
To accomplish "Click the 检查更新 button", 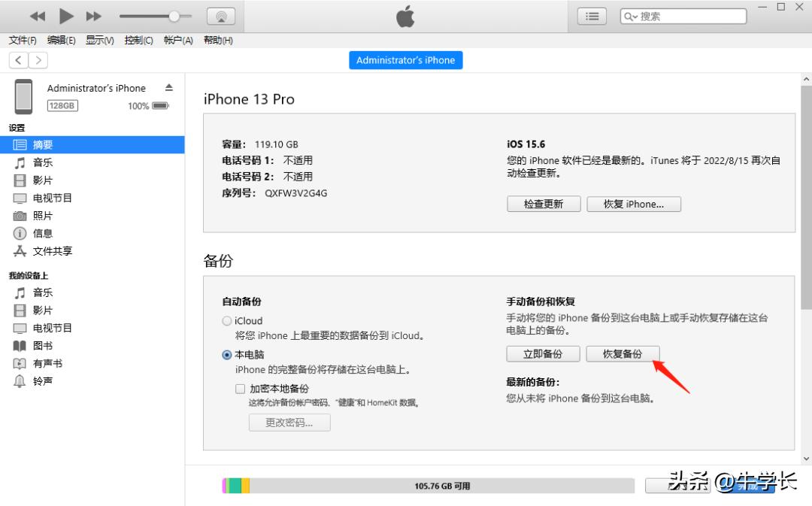I will 543,203.
